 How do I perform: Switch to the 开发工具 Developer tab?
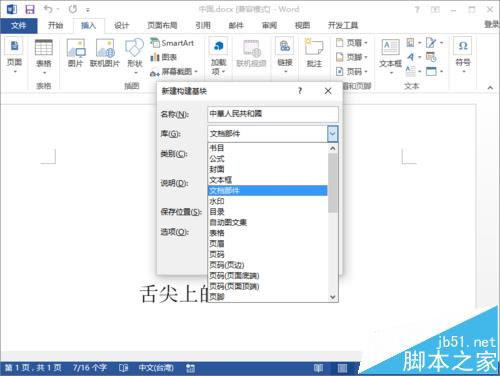(343, 25)
